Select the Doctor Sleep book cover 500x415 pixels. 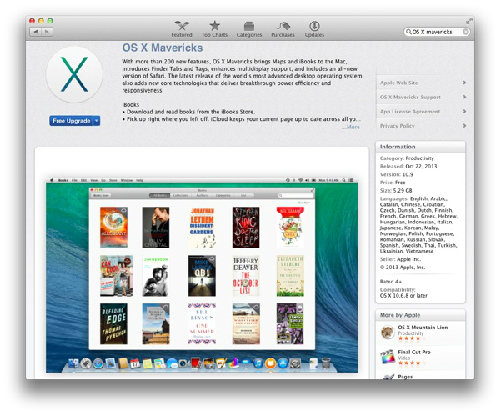(x=246, y=228)
